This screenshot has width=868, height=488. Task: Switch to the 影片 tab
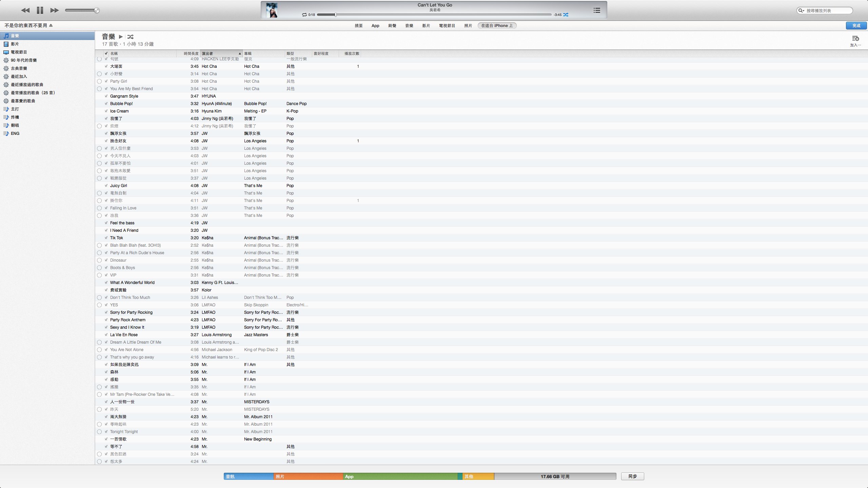pyautogui.click(x=426, y=26)
